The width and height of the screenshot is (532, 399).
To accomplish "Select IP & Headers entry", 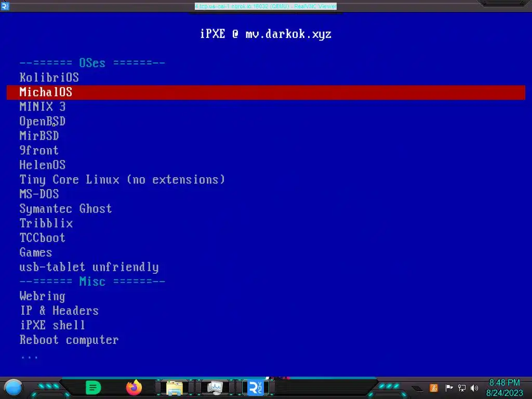I will (x=59, y=311).
